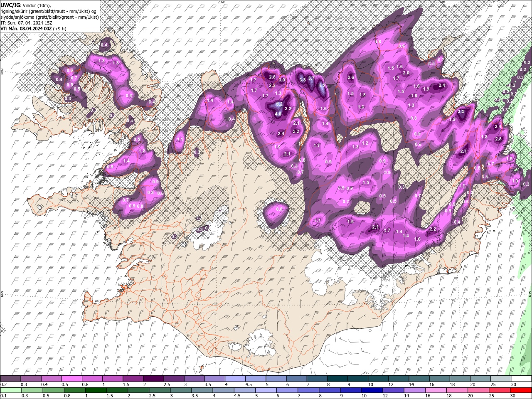
Task: Click the 2.6 snowfall value on the map
Action: point(351,77)
